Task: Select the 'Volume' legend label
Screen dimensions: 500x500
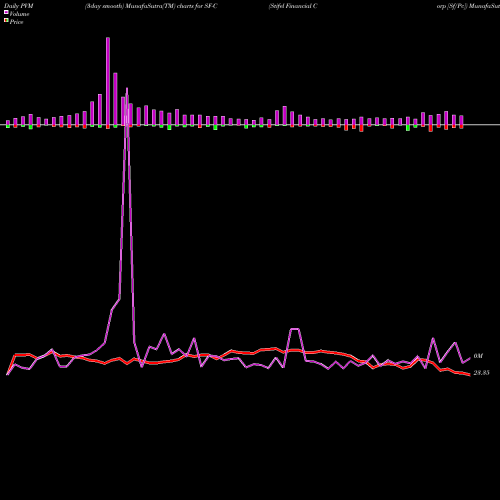Action: (19, 14)
